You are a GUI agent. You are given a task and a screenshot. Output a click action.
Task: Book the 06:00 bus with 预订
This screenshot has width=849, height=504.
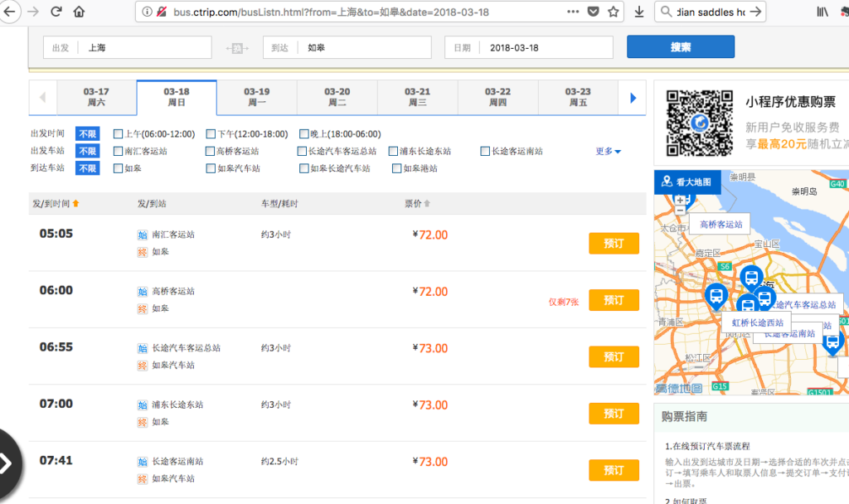614,300
